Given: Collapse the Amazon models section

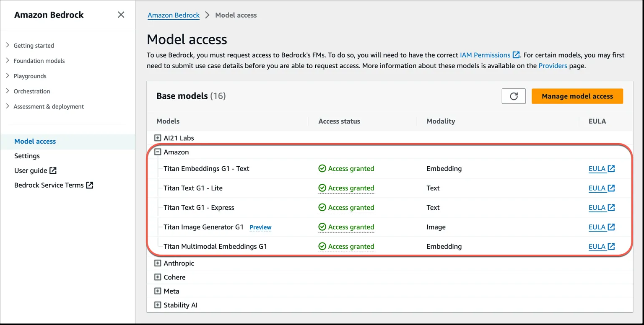Looking at the screenshot, I should 157,152.
